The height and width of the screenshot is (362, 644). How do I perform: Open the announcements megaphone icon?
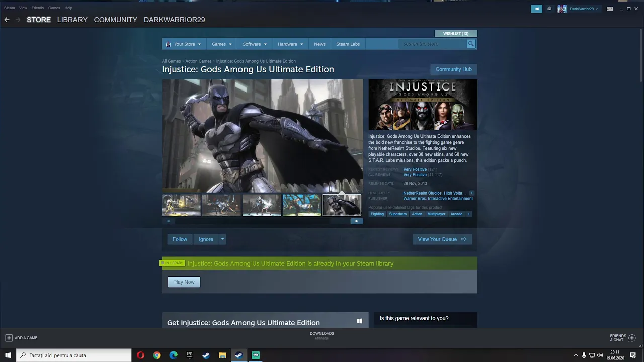[x=536, y=9]
